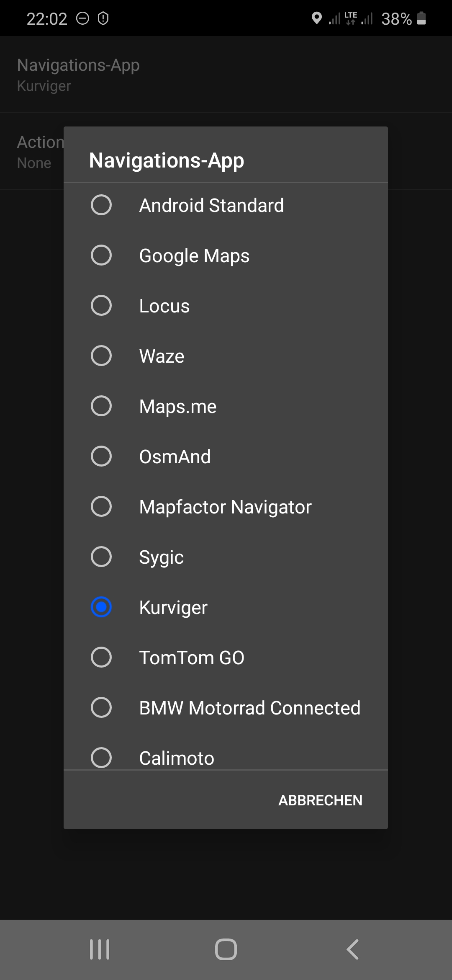
Task: Tap the do-not-disturb status icon
Action: 83,18
